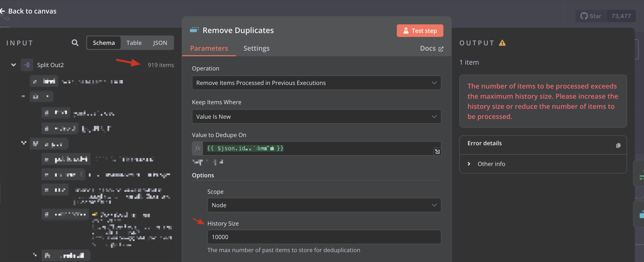This screenshot has height=262, width=644.
Task: Click the Options section heading
Action: click(203, 175)
